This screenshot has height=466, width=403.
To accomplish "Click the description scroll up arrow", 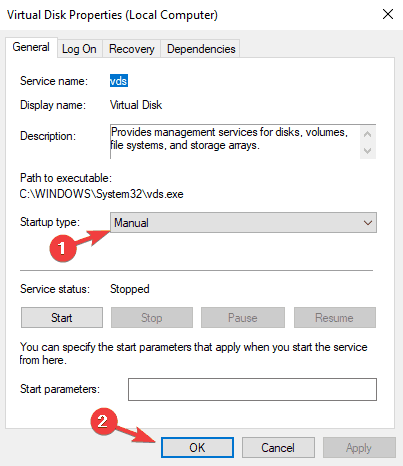I will (368, 134).
